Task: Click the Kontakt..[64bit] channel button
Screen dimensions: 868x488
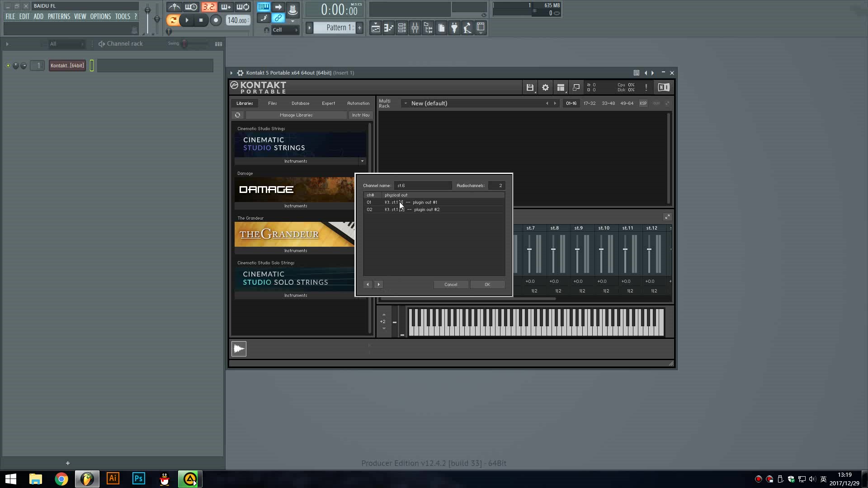Action: (x=67, y=66)
